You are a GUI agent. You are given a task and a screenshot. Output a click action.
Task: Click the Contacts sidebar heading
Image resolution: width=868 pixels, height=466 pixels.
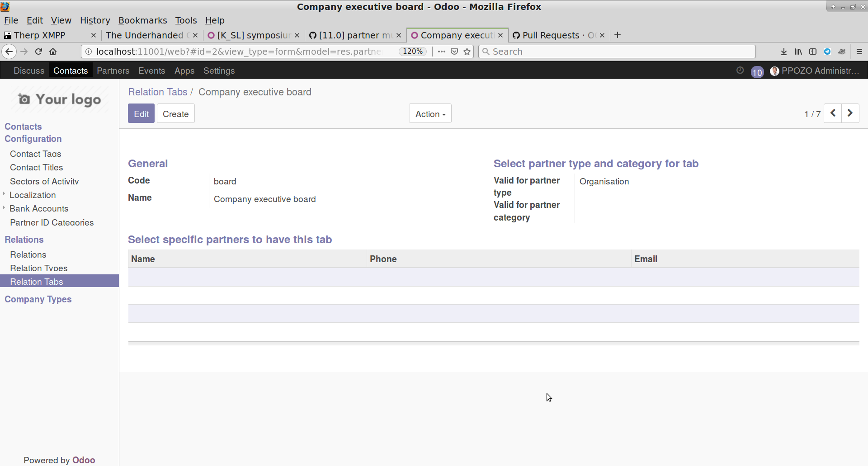(23, 127)
